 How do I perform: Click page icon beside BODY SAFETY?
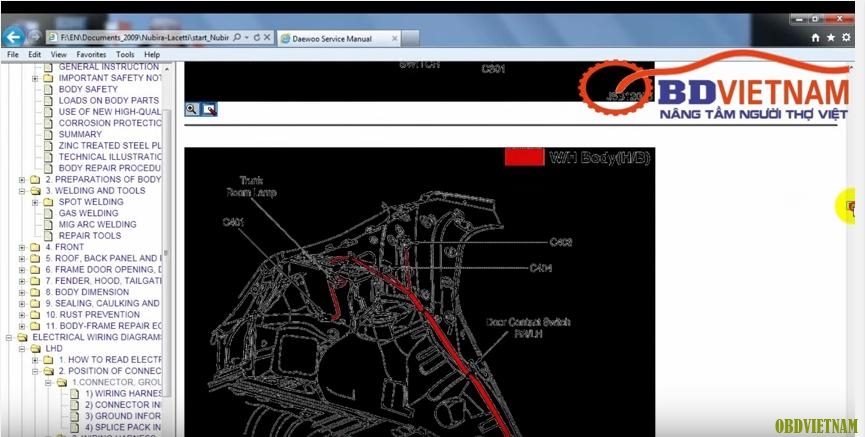tap(48, 89)
